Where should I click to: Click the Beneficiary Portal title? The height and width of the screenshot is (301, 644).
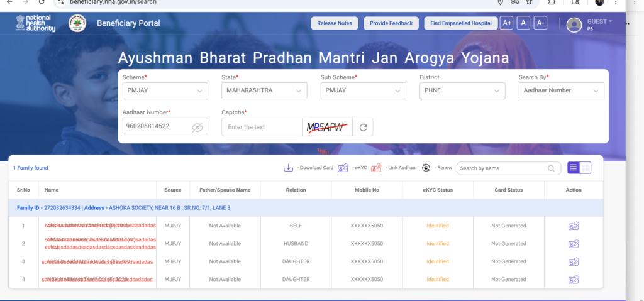pos(128,23)
